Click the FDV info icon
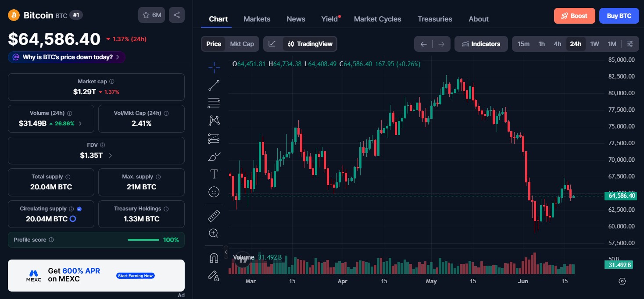 [102, 145]
